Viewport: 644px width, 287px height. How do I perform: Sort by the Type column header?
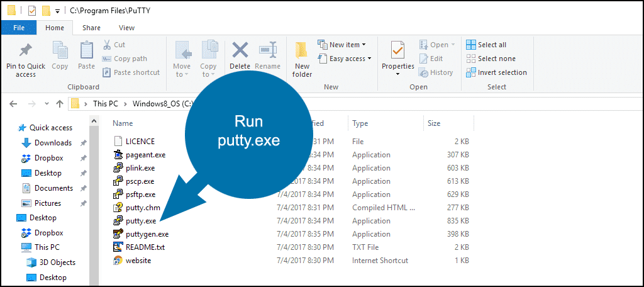pos(360,123)
